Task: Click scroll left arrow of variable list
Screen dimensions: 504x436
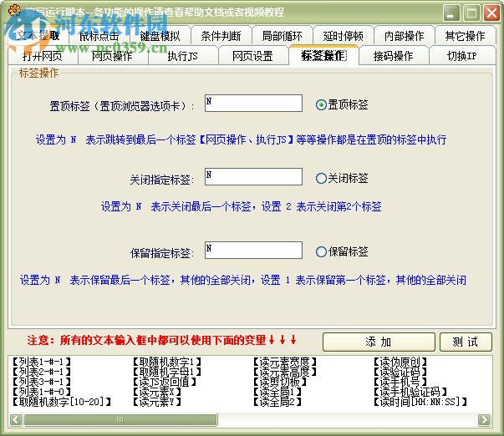Action: (x=16, y=419)
